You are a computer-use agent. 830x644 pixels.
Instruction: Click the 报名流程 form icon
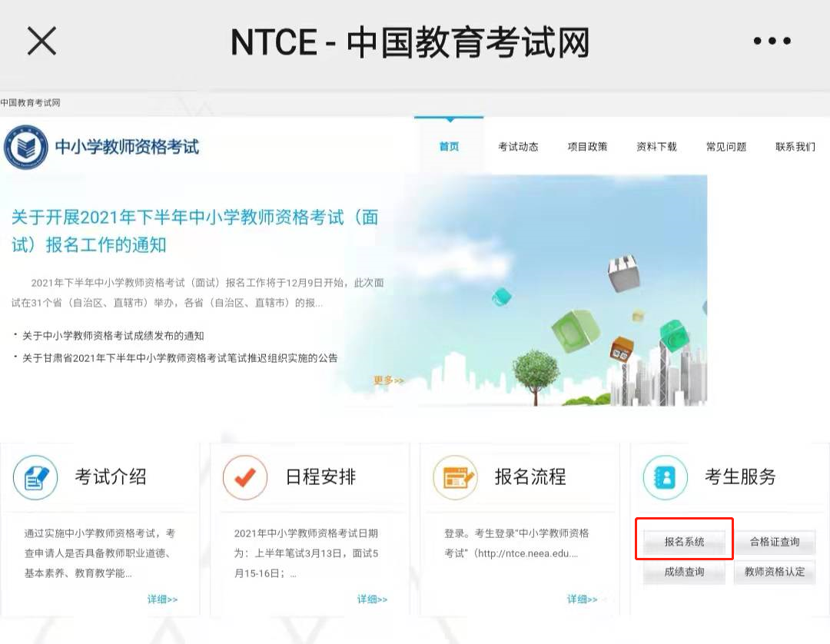456,477
